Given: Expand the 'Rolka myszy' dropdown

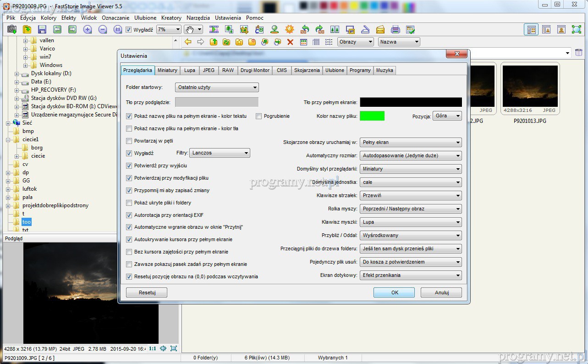Looking at the screenshot, I should coord(411,209).
